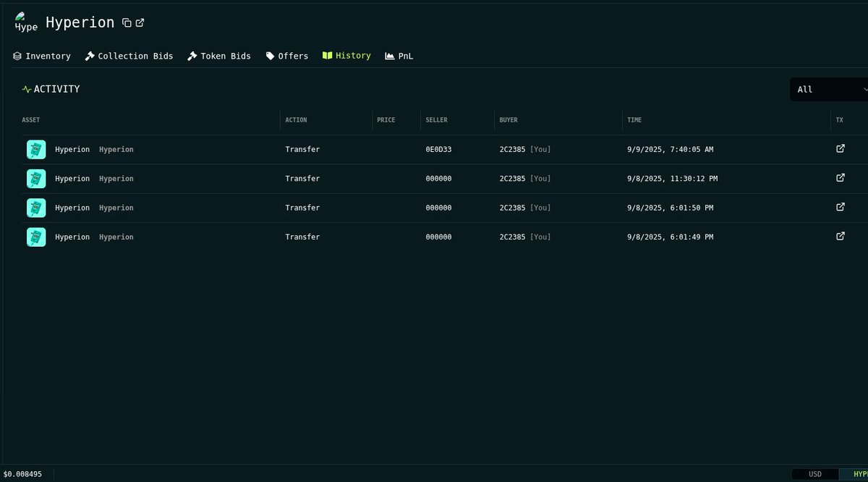Click buyer 2C2385 [You] in first row
Image resolution: width=868 pixels, height=482 pixels.
click(x=524, y=149)
